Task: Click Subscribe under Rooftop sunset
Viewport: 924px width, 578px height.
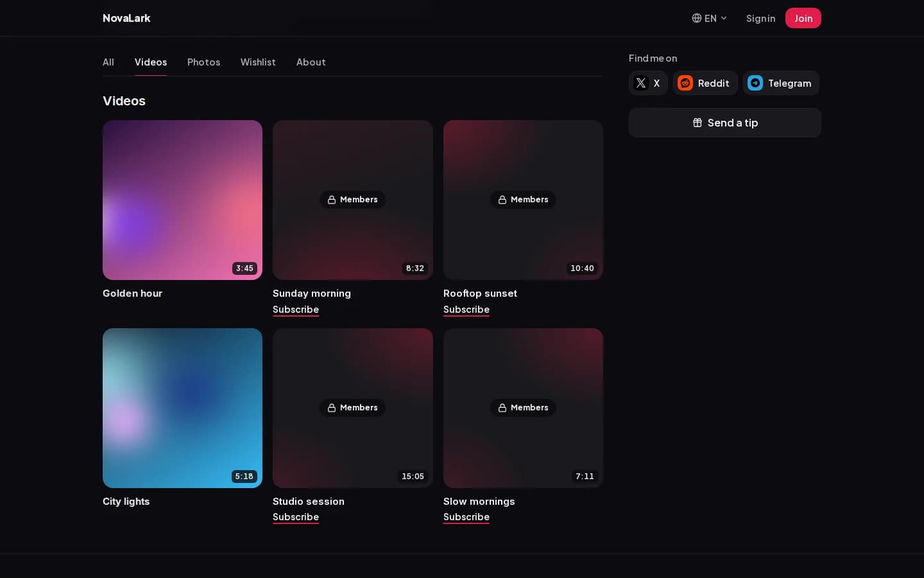Action: coord(466,310)
